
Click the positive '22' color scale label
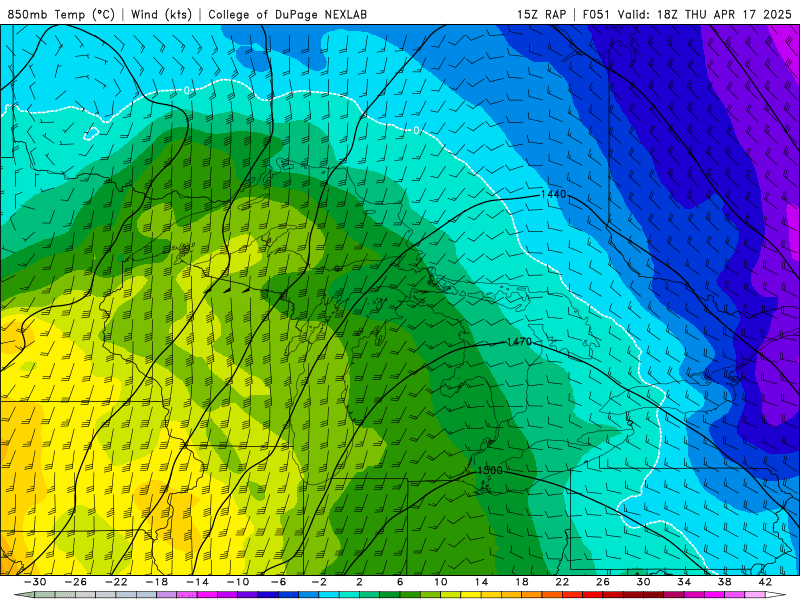(562, 582)
